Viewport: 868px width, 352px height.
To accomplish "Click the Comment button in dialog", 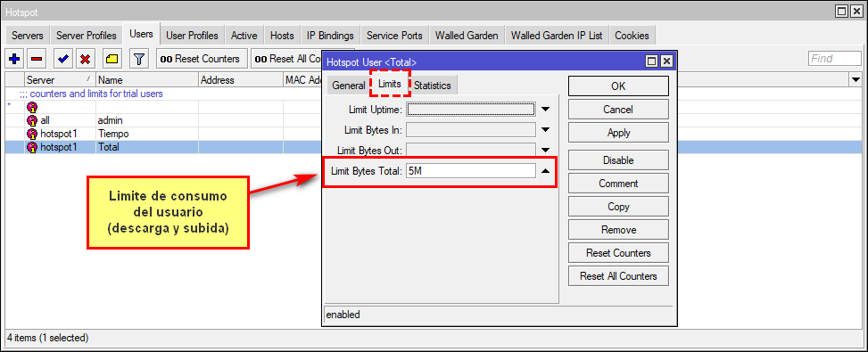I will coord(618,184).
